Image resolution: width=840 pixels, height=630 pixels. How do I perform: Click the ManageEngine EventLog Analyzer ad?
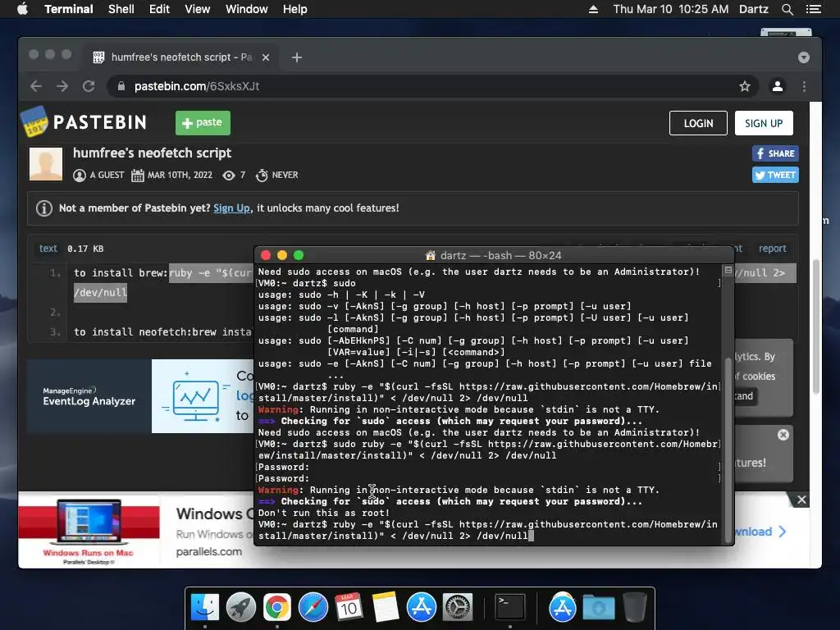(89, 396)
